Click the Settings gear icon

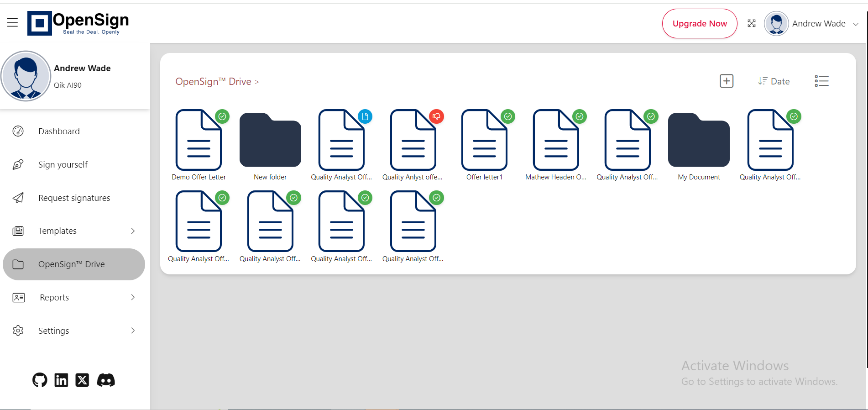click(18, 331)
